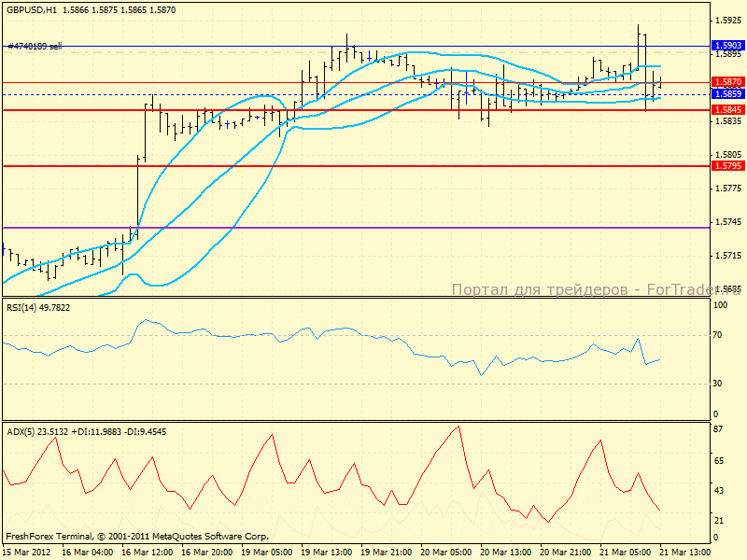
Task: Click the 1.5715 value on price axis
Action: (x=728, y=256)
